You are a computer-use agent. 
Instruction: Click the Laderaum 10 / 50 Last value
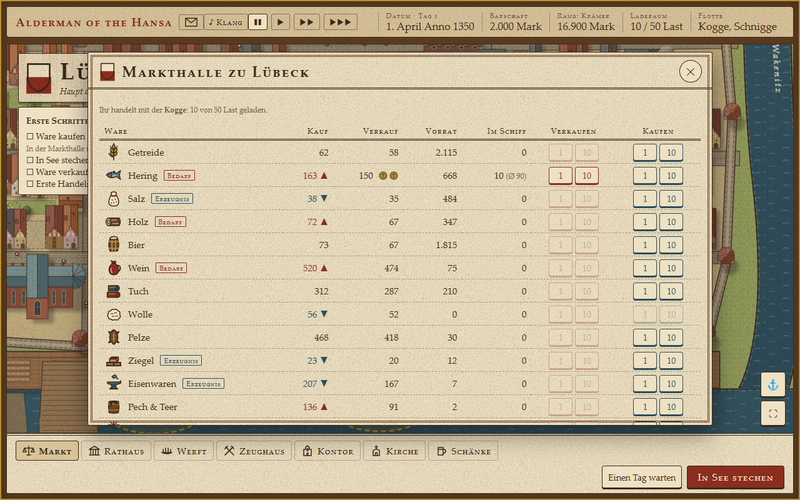pyautogui.click(x=656, y=27)
